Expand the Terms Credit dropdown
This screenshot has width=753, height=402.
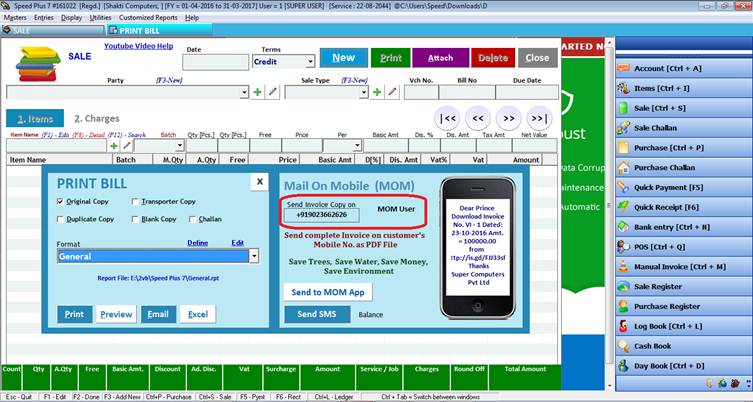pos(310,62)
